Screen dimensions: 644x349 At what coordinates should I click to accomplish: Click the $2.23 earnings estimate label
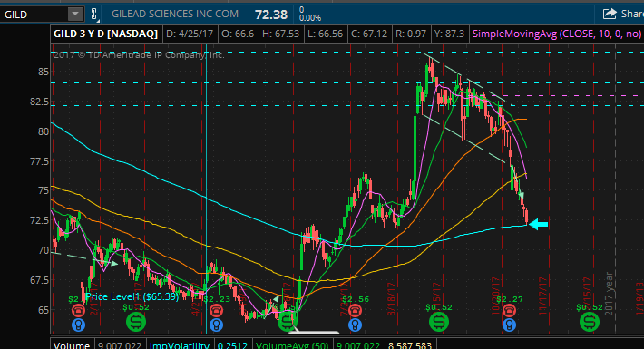click(x=217, y=299)
